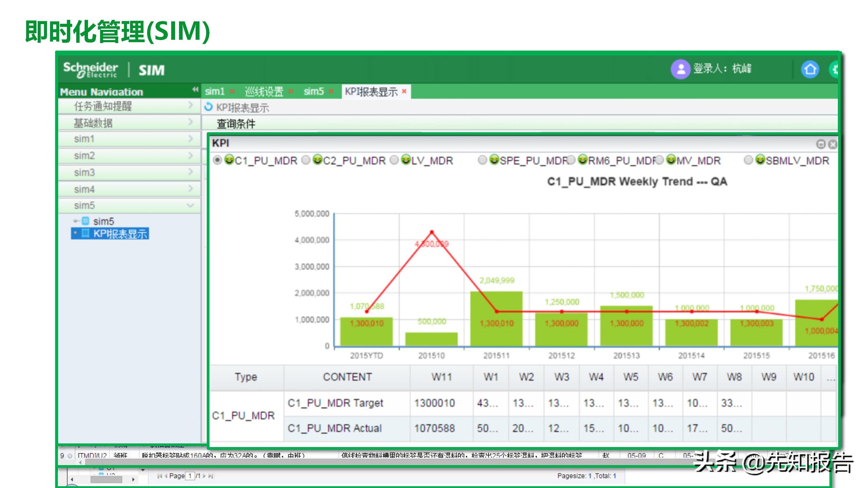Click the home icon in header
Screen dimensions: 868x488
tap(810, 69)
